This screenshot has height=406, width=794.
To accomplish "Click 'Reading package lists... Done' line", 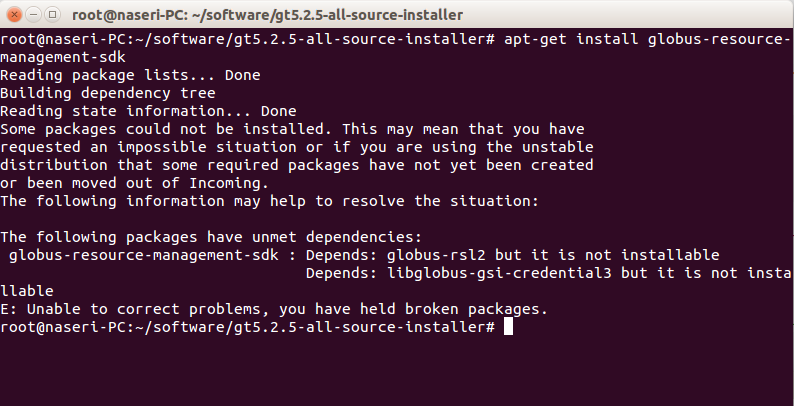I will point(130,75).
